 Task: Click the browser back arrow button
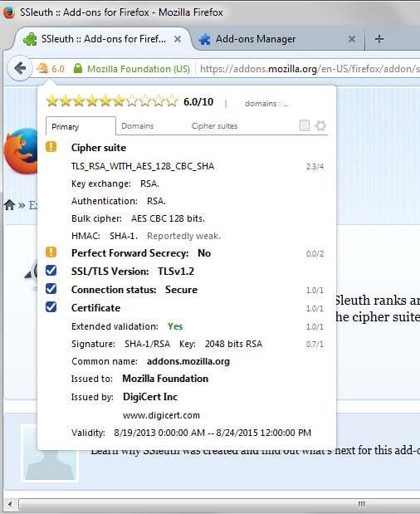pos(20,68)
